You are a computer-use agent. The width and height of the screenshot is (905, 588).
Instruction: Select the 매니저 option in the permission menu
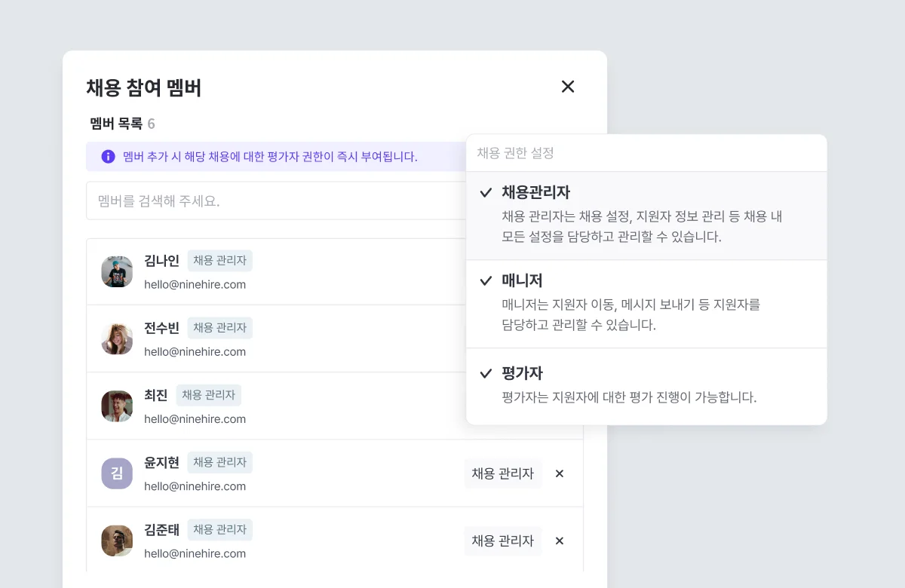pos(523,280)
